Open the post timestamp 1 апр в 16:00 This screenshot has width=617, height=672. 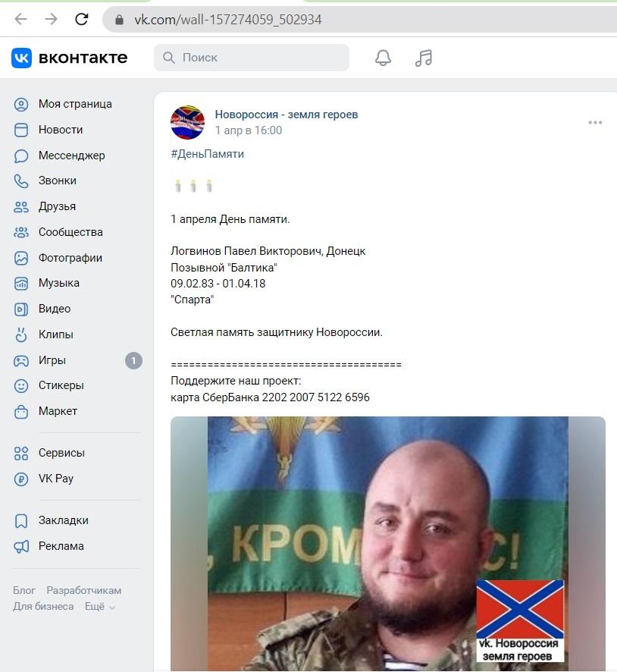[x=249, y=130]
